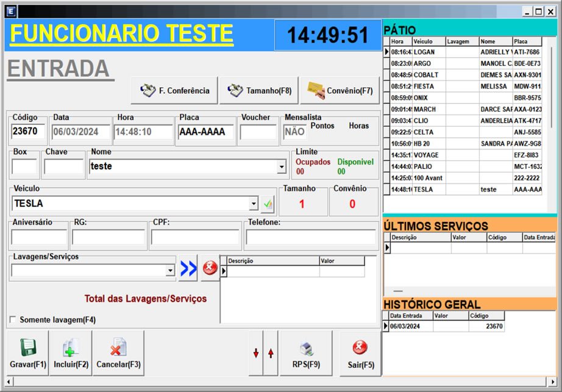This screenshot has height=392, width=562.
Task: Toggle the Mensalista NÃO indicator
Action: pos(294,130)
